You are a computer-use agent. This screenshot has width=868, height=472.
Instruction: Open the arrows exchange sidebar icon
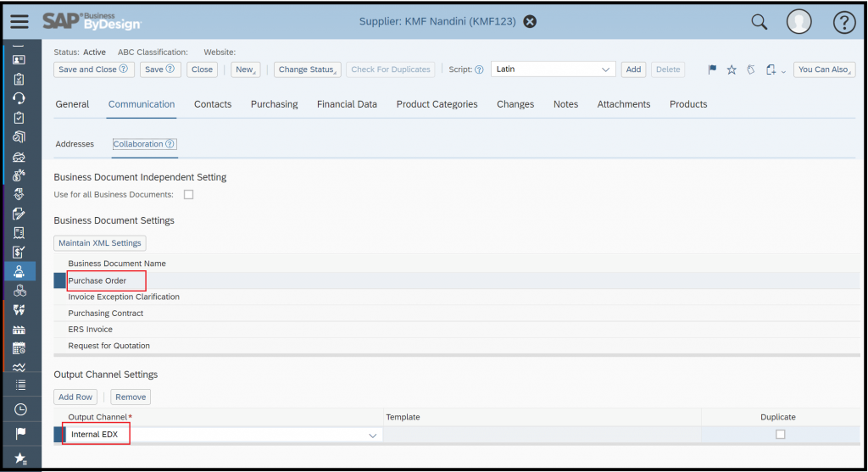(19, 310)
